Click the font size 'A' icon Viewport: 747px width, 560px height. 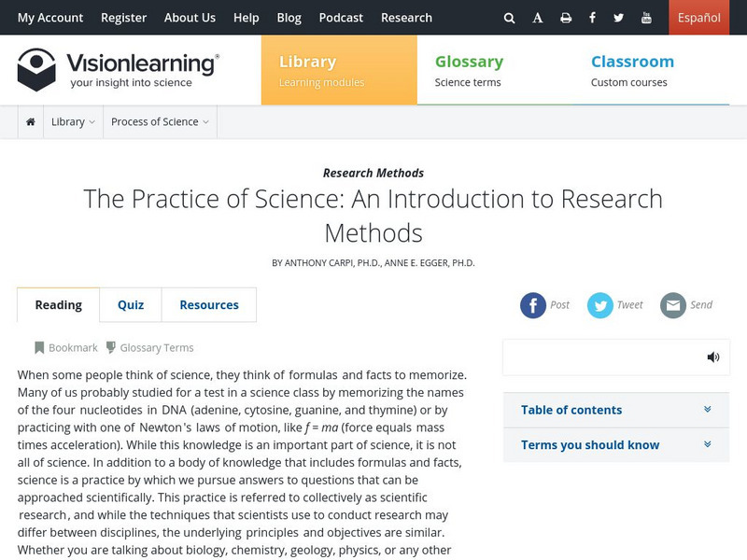pyautogui.click(x=538, y=18)
